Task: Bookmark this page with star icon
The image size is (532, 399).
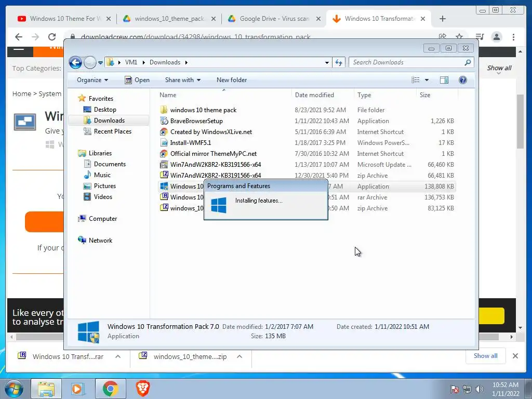Action: coord(459,37)
